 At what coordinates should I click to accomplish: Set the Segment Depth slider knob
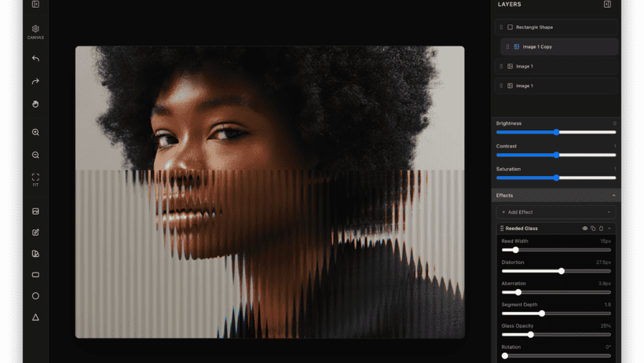click(542, 313)
